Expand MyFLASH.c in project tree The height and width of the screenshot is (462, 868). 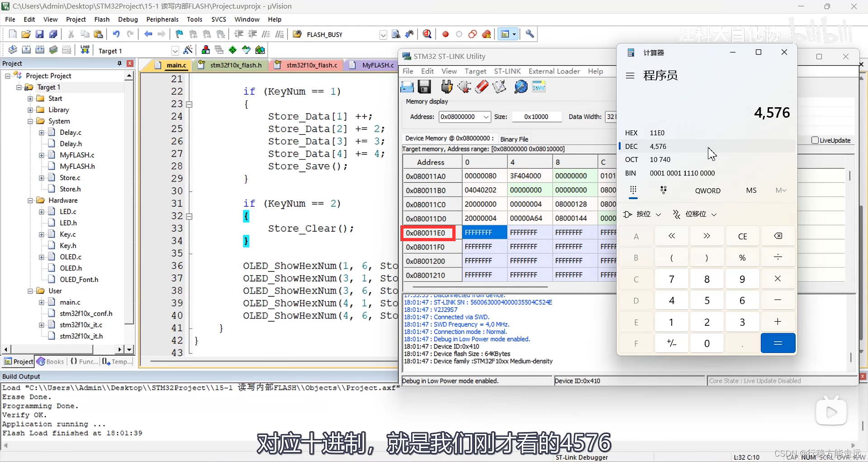point(42,155)
